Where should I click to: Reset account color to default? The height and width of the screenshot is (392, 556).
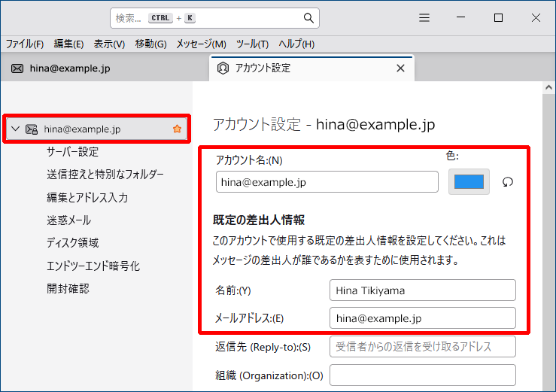point(507,181)
